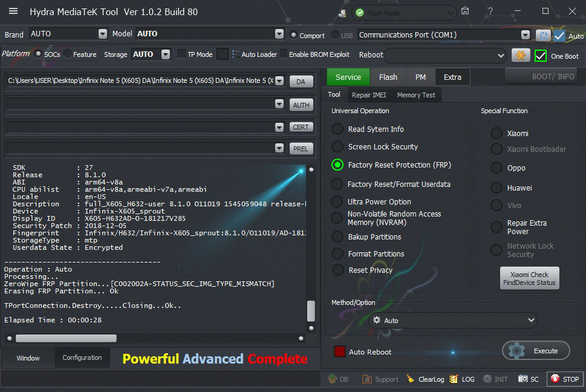Open the Memory Test sub-tab
This screenshot has height=392, width=586.
point(416,95)
